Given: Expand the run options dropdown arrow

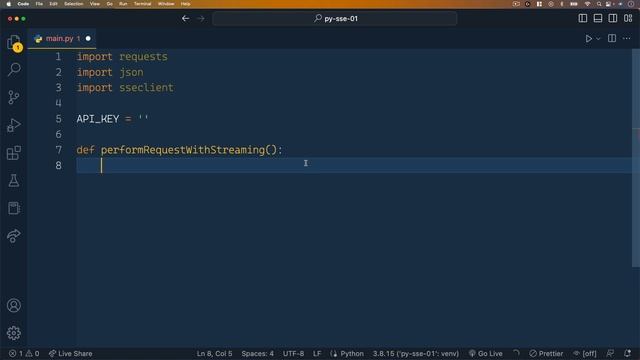Looking at the screenshot, I should pos(598,39).
